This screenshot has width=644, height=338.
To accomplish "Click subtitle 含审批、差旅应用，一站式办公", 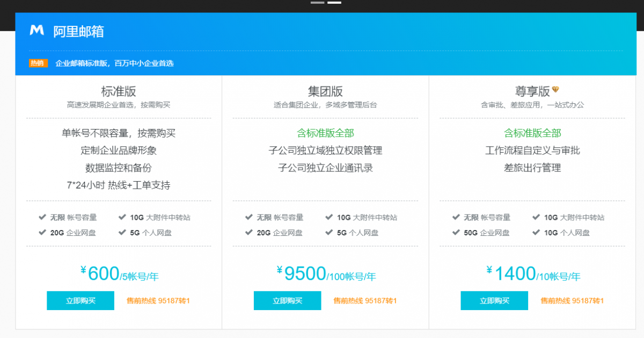I will [x=532, y=105].
